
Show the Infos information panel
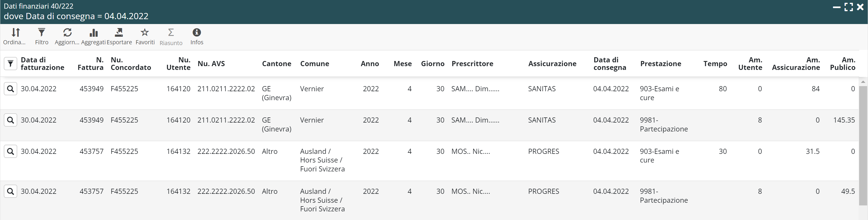click(197, 32)
